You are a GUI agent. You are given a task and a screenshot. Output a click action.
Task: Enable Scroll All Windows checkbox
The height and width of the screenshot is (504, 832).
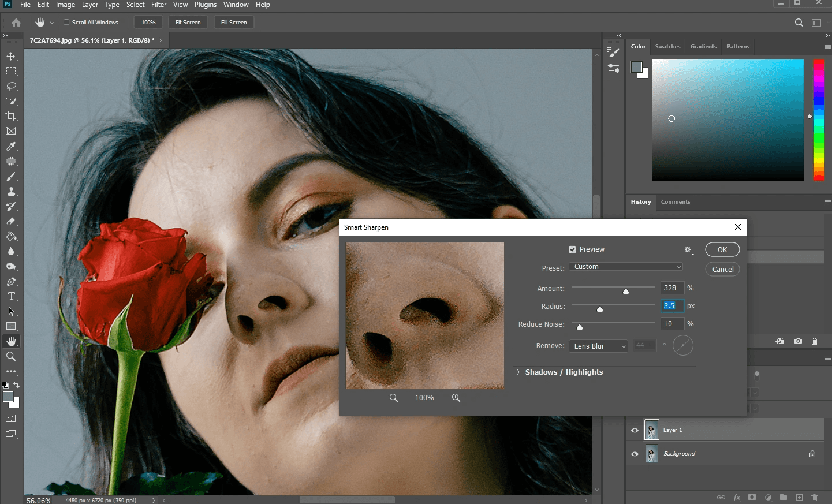pos(66,23)
